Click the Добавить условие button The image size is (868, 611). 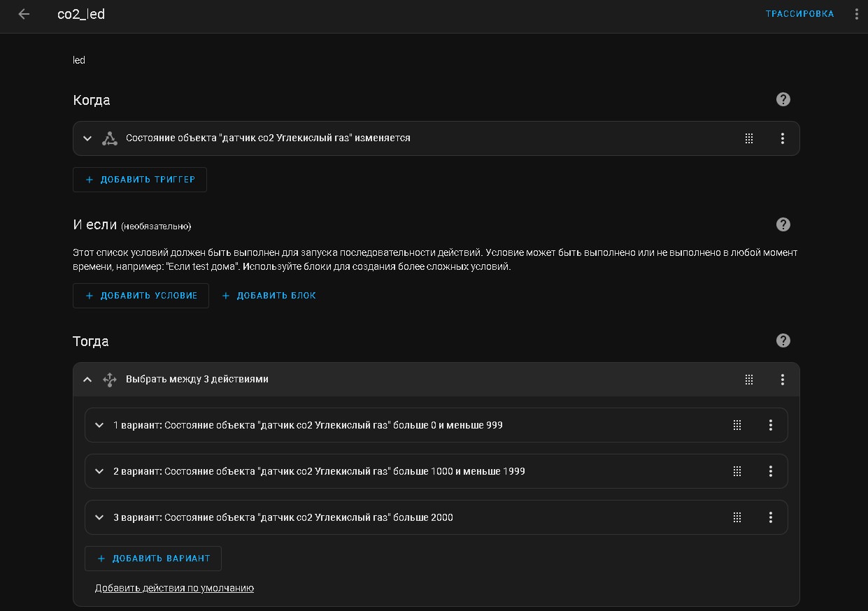tap(141, 296)
